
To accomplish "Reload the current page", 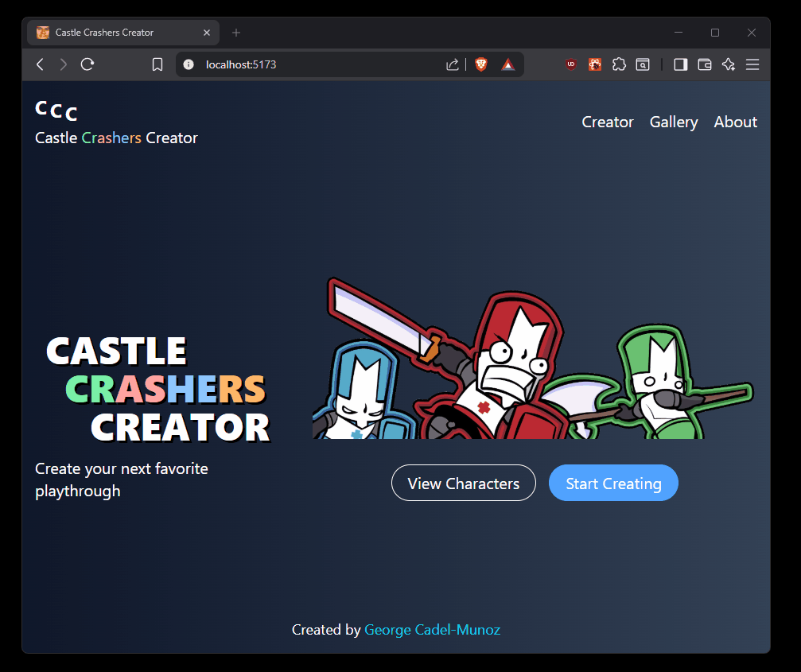I will pos(87,64).
